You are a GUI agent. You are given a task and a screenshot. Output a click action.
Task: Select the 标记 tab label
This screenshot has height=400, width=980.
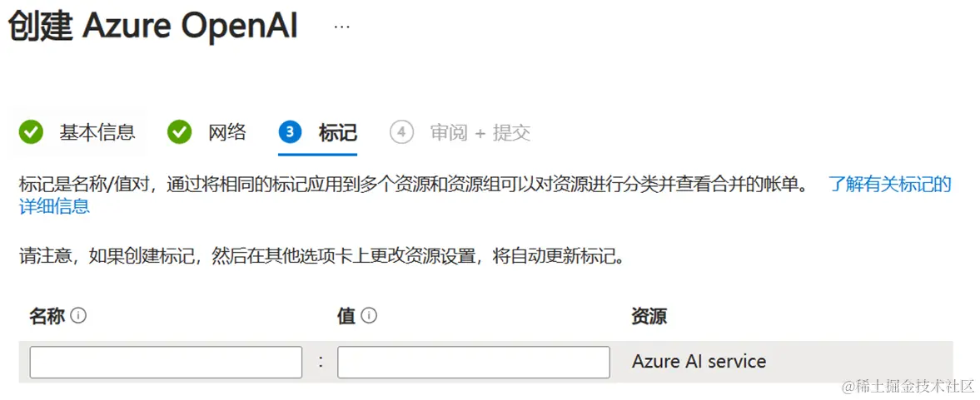click(x=337, y=132)
